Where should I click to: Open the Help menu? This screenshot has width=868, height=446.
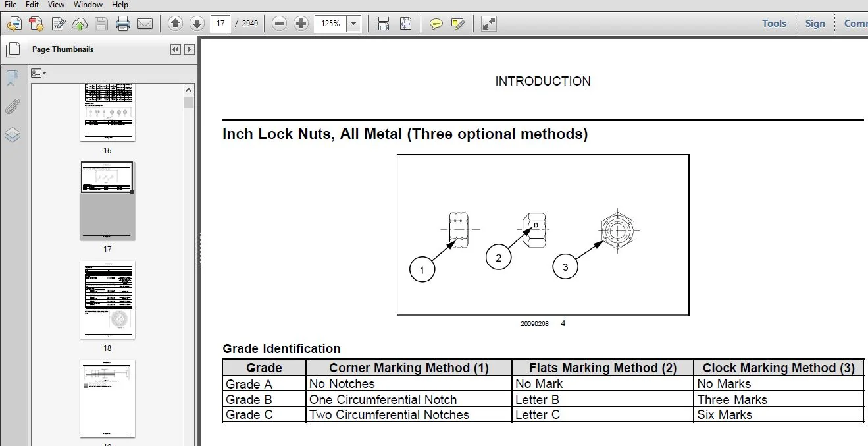click(120, 5)
